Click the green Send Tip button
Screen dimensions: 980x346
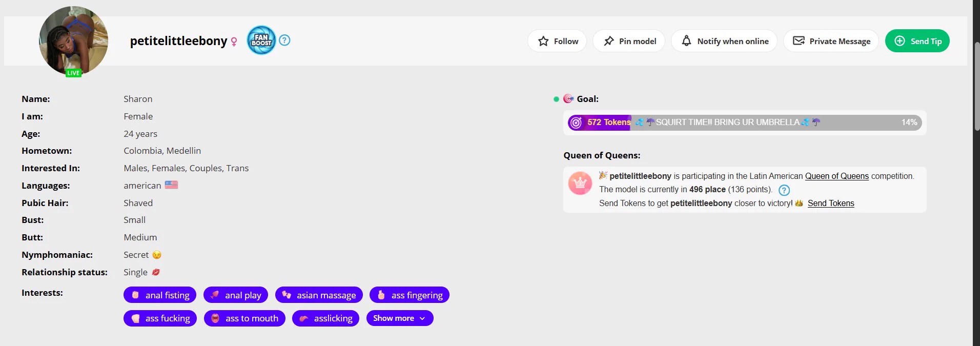pos(917,41)
